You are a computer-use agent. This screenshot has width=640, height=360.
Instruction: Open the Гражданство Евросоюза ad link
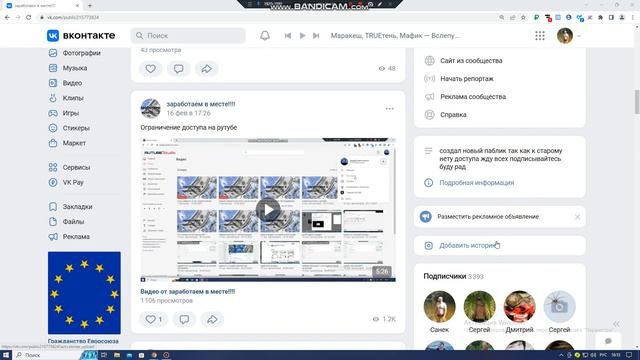pyautogui.click(x=83, y=341)
